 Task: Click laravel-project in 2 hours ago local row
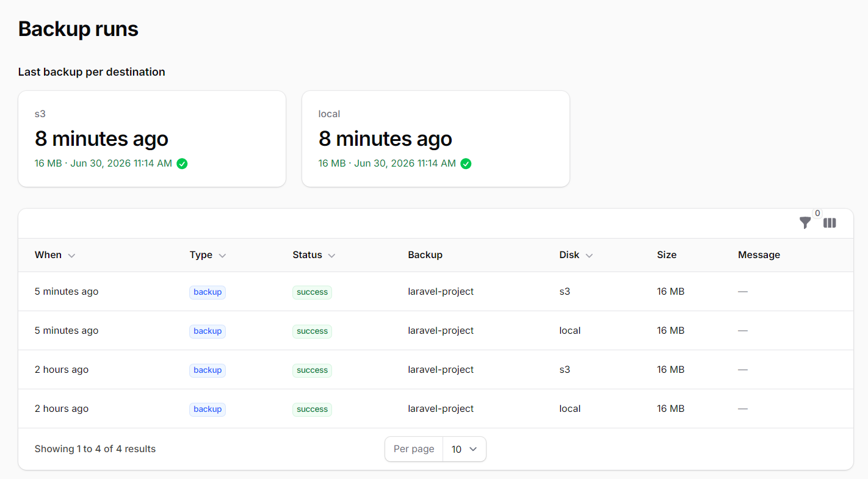[x=441, y=409]
